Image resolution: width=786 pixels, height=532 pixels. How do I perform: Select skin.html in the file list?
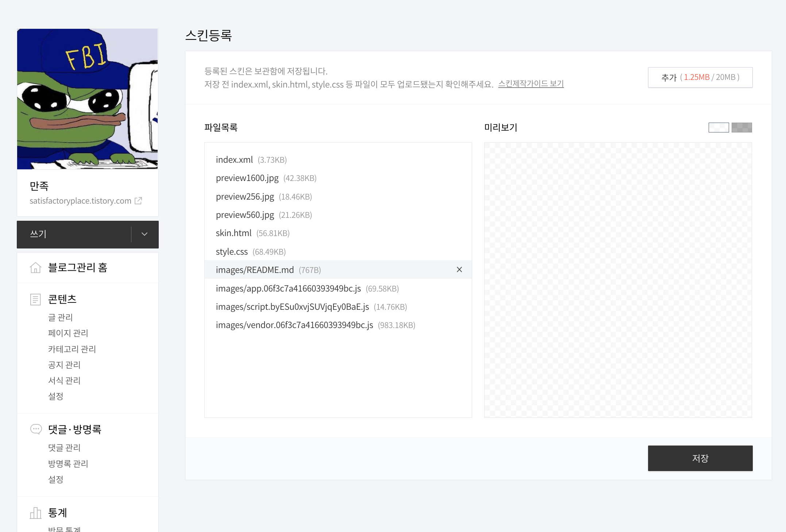pos(234,233)
